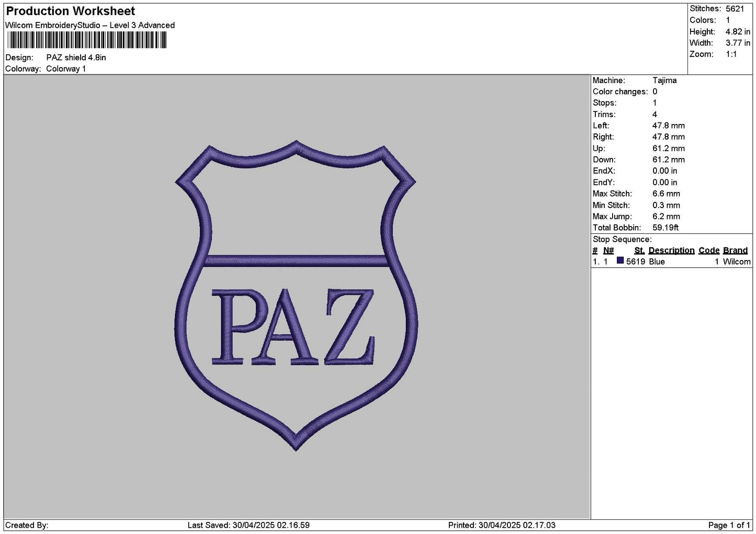Image resolution: width=756 pixels, height=534 pixels.
Task: Click the Page 1 of 1 indicator
Action: coord(729,525)
